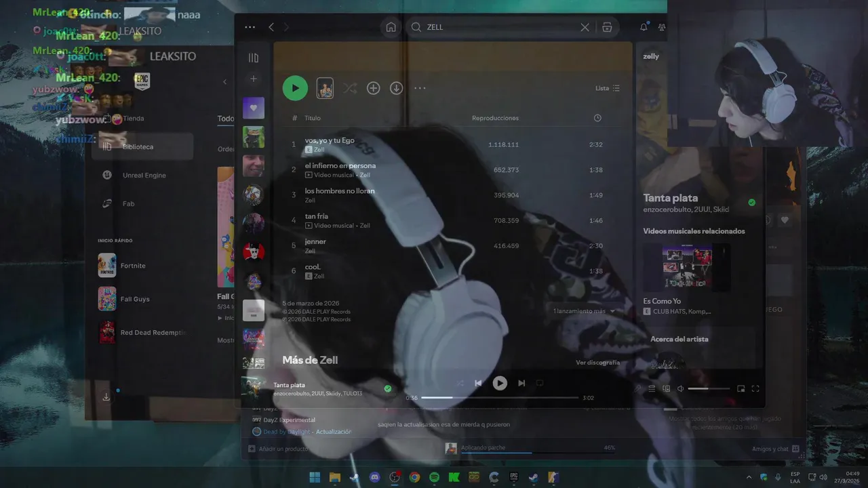Expand the '1 lanzamiento más' dropdown
Viewport: 868px width, 488px height.
click(x=584, y=311)
